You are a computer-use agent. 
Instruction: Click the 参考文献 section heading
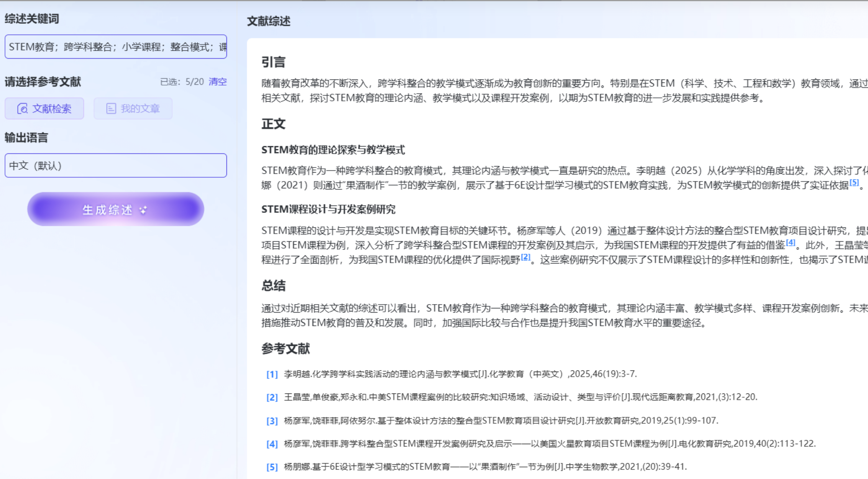point(286,349)
